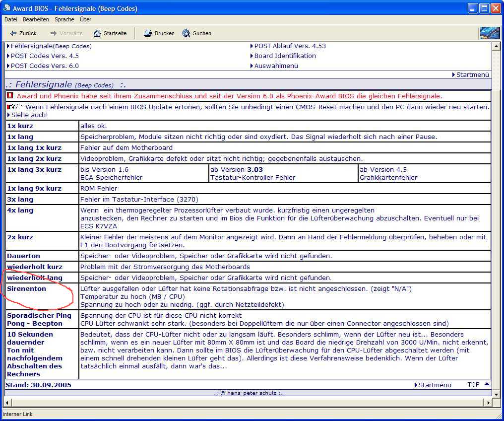Click 'Sporadischer Ping Pong - Beepton' label
The image size is (504, 421).
click(x=39, y=319)
